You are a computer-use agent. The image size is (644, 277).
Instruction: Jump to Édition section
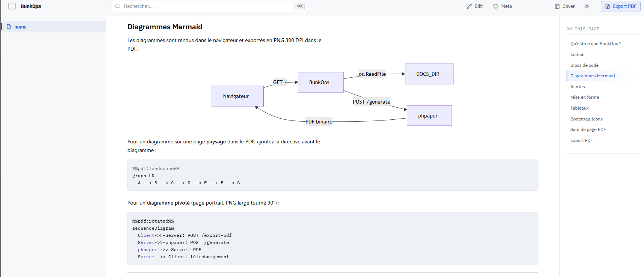tap(577, 54)
